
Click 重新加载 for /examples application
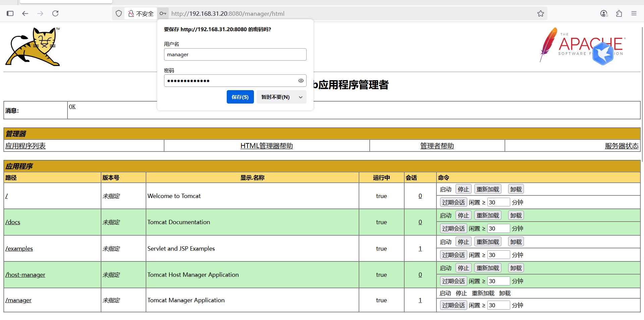(x=488, y=242)
